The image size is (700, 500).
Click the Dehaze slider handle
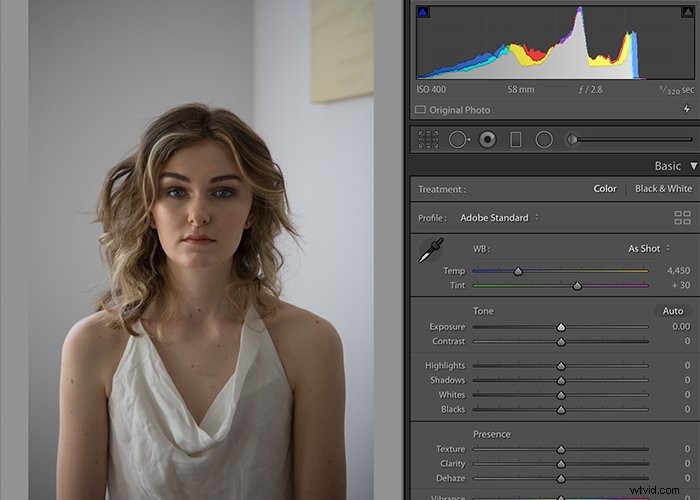(x=561, y=479)
